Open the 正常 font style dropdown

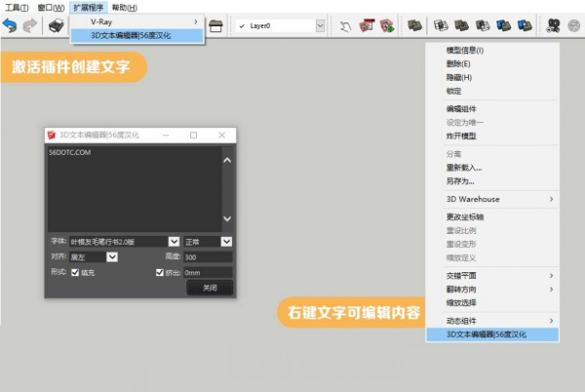coord(226,241)
